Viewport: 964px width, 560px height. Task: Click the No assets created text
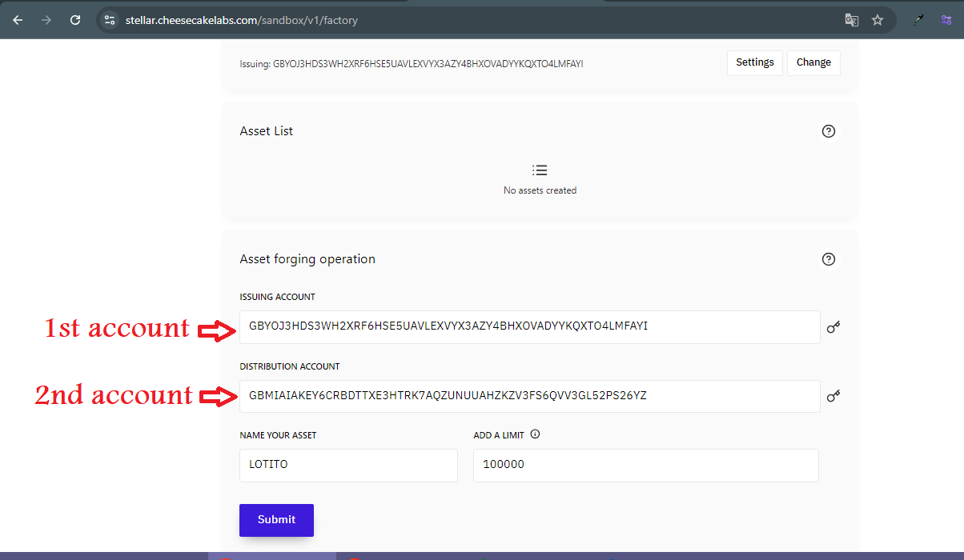[540, 190]
